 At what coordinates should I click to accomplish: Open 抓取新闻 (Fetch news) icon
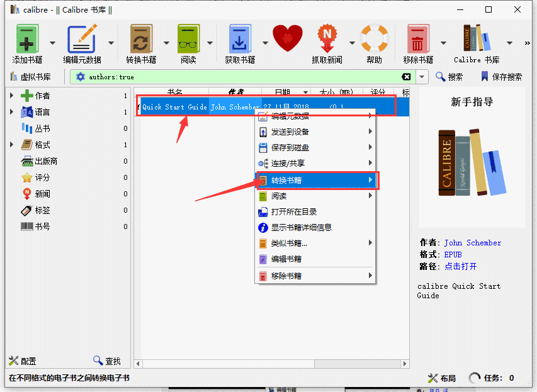[x=327, y=38]
